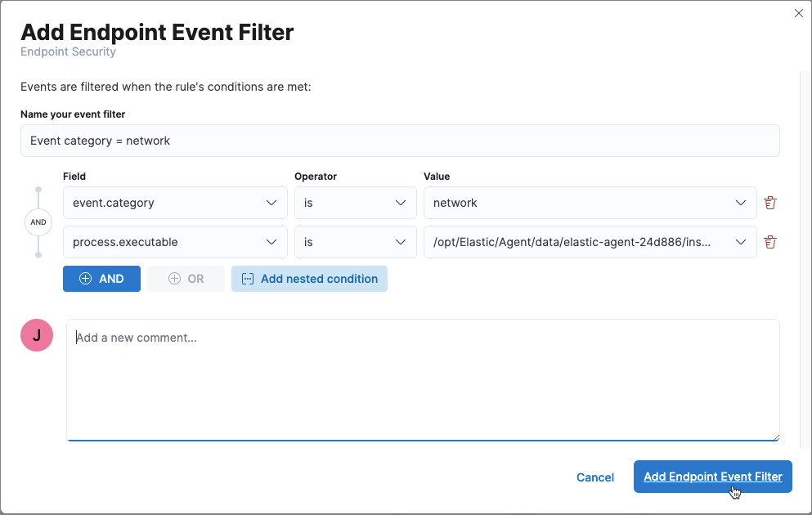Close the Add Endpoint Event Filter dialog
The width and height of the screenshot is (812, 515).
[x=799, y=13]
